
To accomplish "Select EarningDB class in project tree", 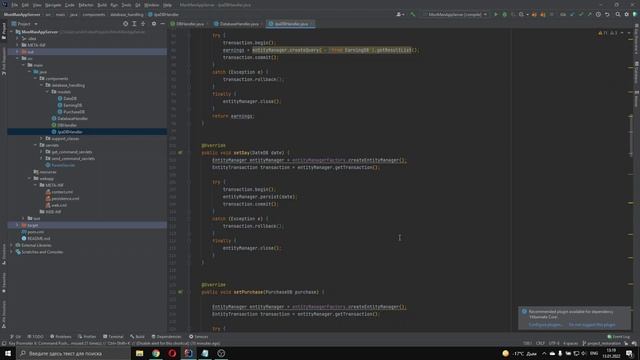I will (x=72, y=105).
